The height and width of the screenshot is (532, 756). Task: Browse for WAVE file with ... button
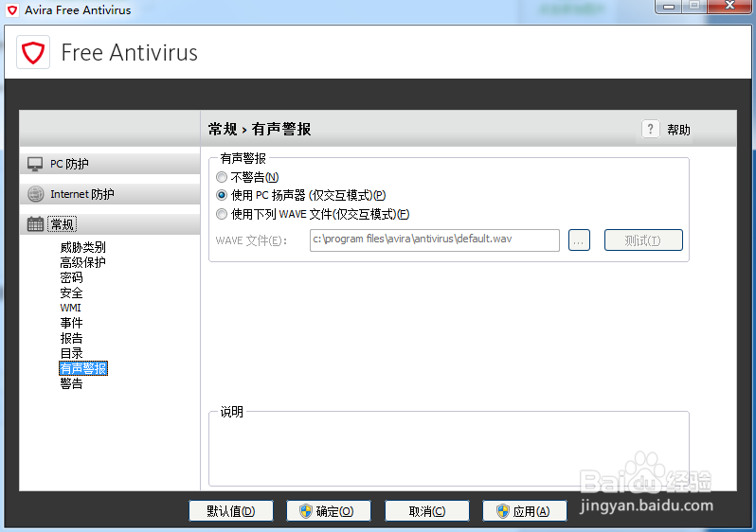coord(579,240)
